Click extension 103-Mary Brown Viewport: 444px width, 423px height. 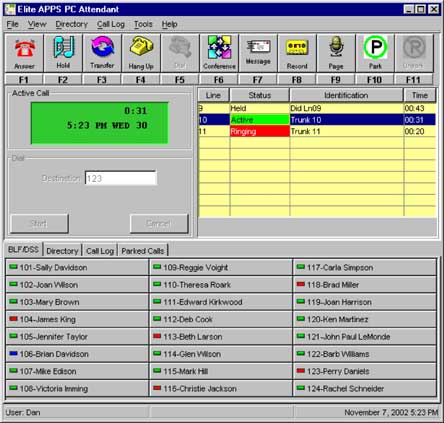[x=77, y=302]
